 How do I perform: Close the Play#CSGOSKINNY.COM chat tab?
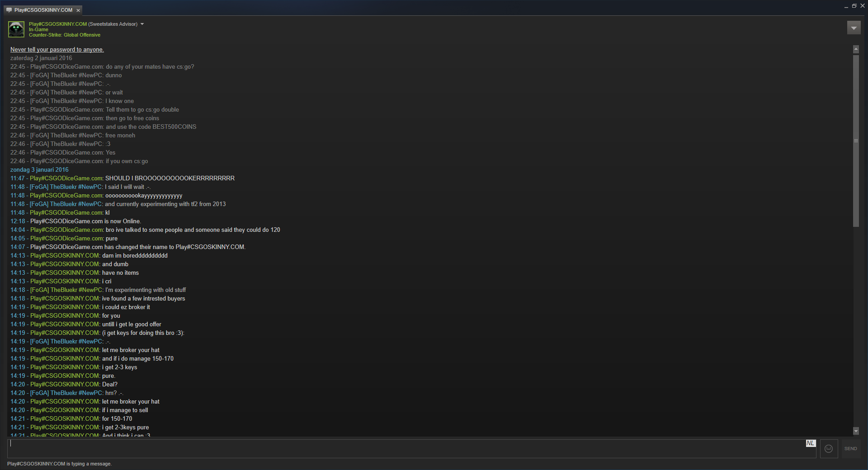pos(78,10)
